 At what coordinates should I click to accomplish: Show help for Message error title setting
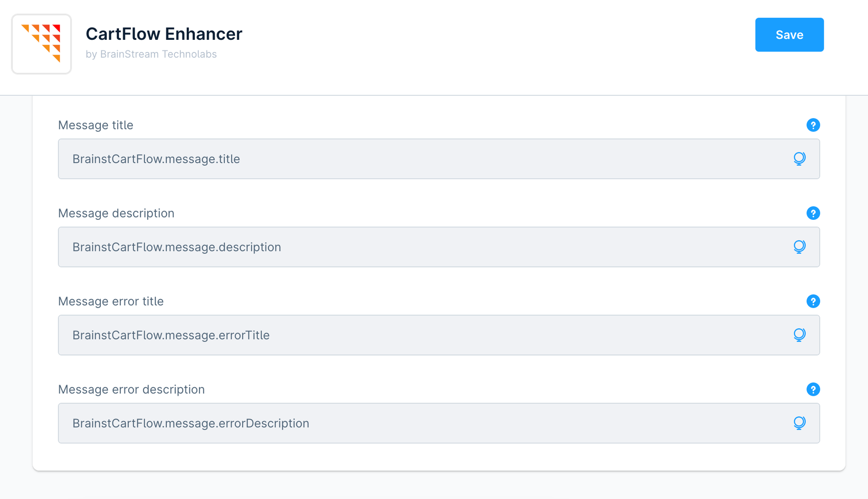(x=813, y=301)
